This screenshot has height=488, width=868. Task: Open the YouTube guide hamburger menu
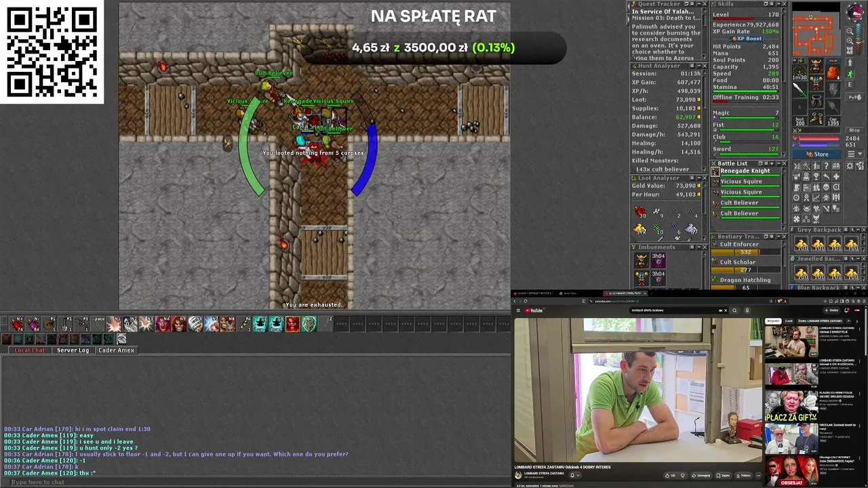click(x=518, y=310)
